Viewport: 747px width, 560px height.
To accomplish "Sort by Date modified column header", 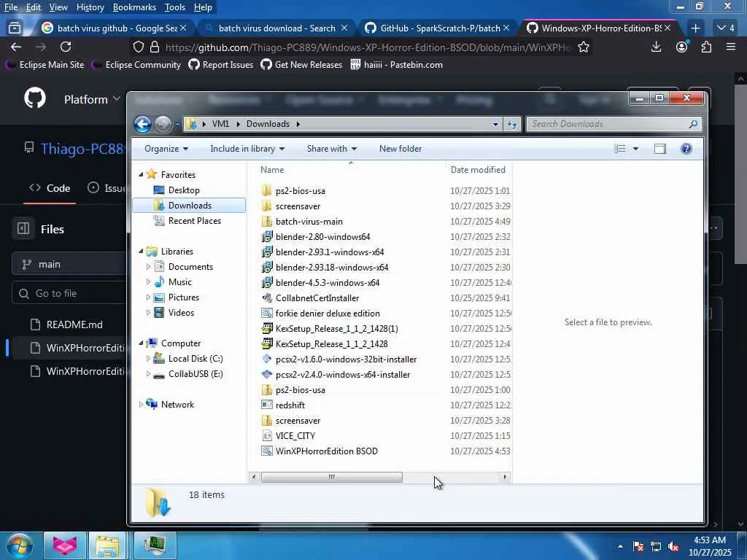I will pos(478,170).
